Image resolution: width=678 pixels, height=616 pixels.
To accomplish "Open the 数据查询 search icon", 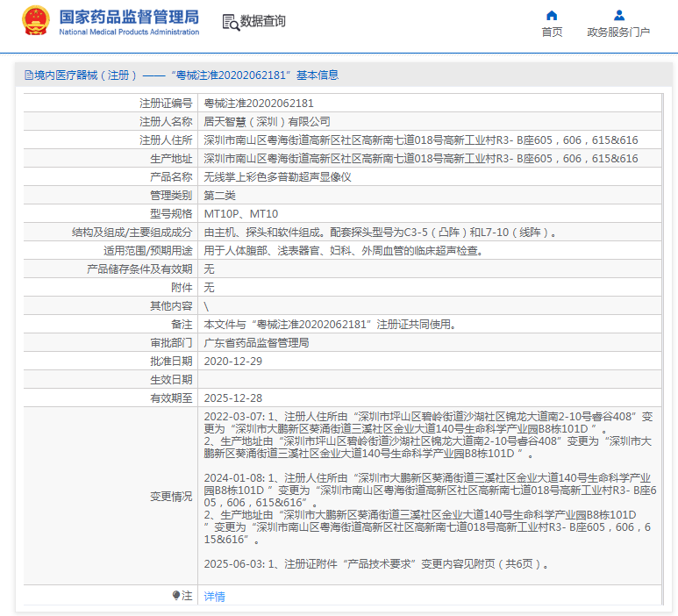I will point(231,22).
